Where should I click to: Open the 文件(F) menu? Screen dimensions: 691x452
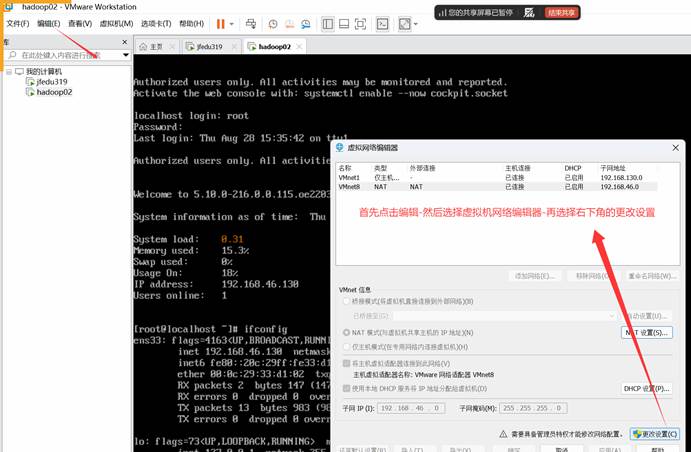[x=17, y=24]
